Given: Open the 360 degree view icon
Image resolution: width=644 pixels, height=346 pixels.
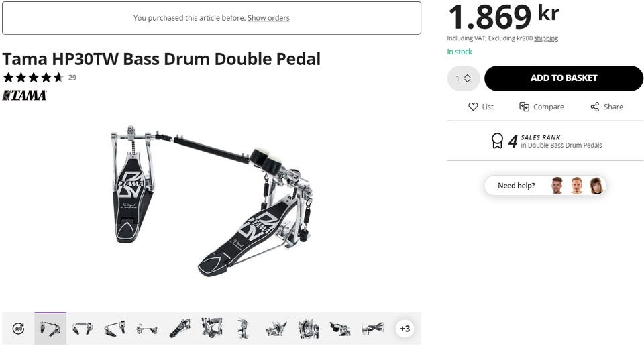Looking at the screenshot, I should pos(19,329).
